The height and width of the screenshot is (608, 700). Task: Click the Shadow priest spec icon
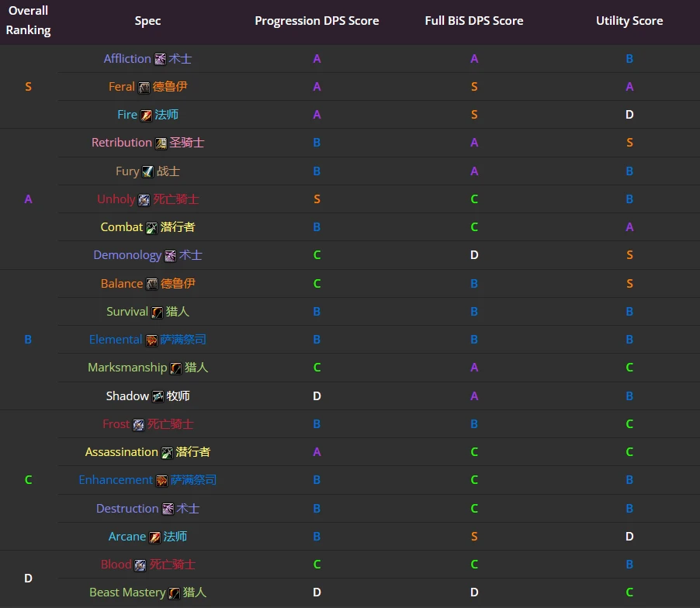point(158,397)
